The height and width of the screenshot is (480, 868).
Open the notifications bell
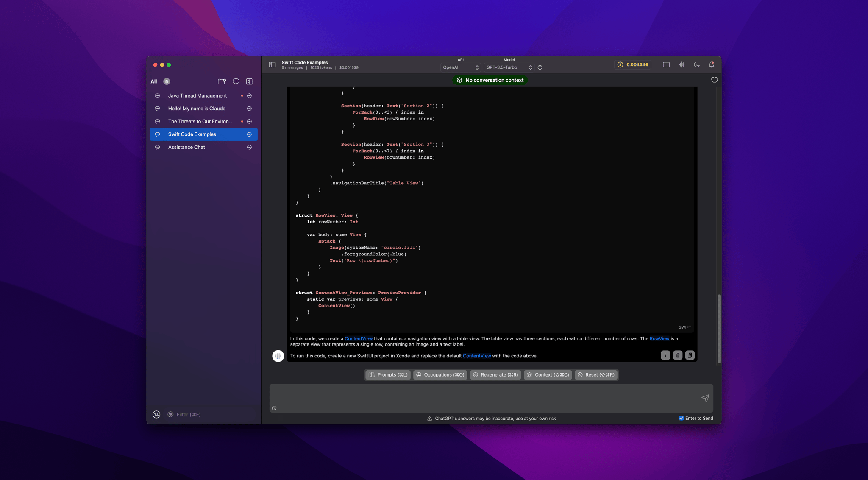click(712, 65)
